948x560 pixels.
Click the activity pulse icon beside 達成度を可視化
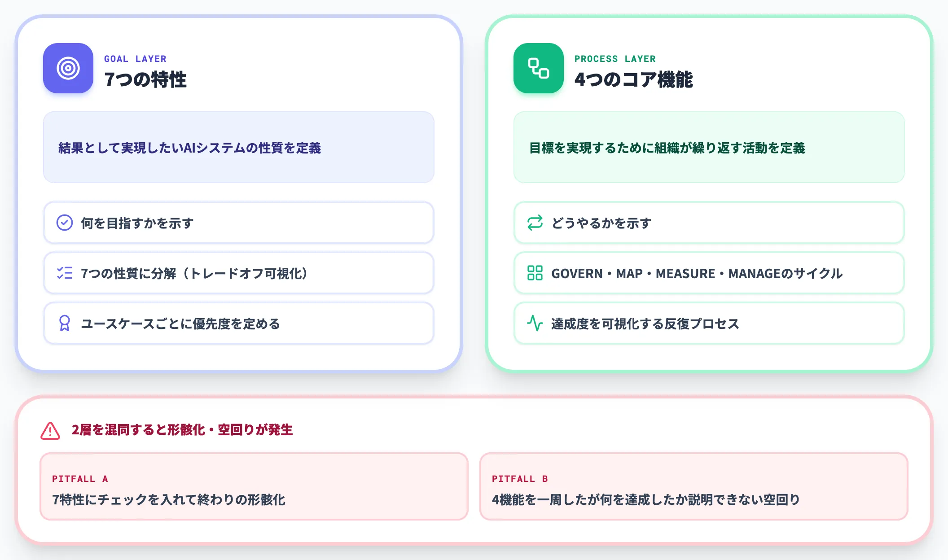pyautogui.click(x=535, y=323)
